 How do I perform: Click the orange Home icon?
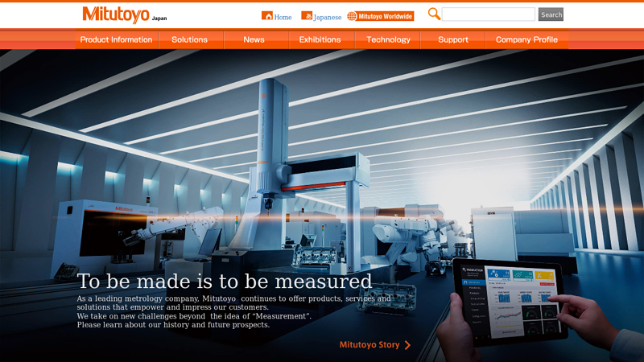coord(267,15)
